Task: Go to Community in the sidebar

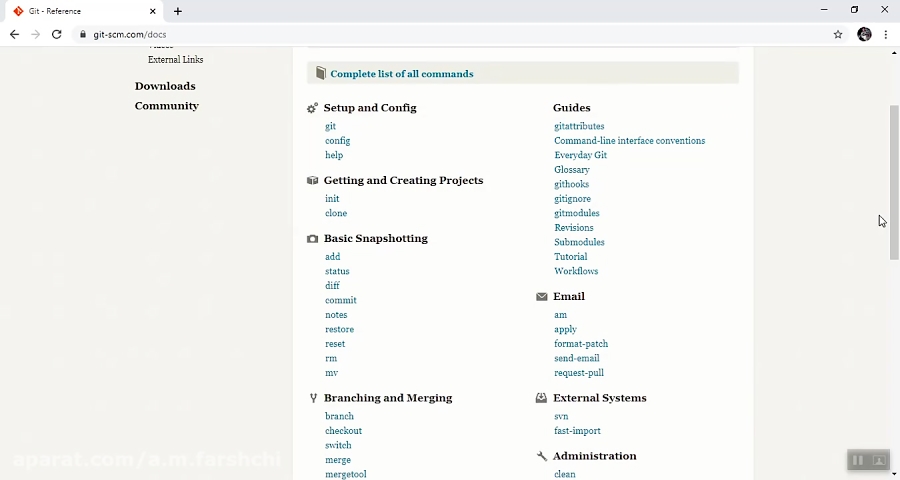Action: [166, 106]
